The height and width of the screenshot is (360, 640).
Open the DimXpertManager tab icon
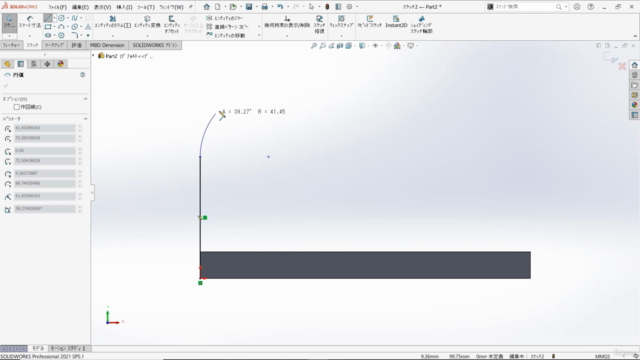pos(47,64)
